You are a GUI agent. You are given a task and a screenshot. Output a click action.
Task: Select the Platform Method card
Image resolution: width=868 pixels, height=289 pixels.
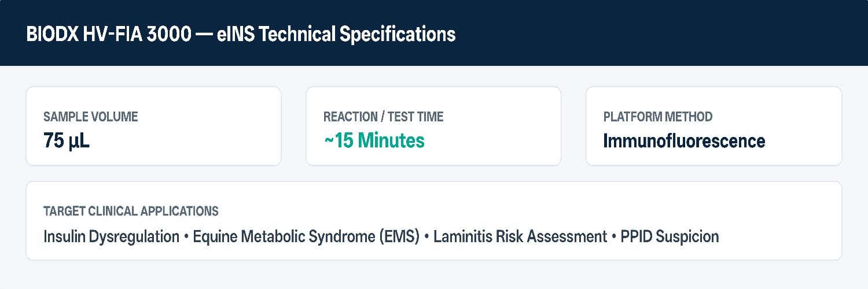[714, 126]
